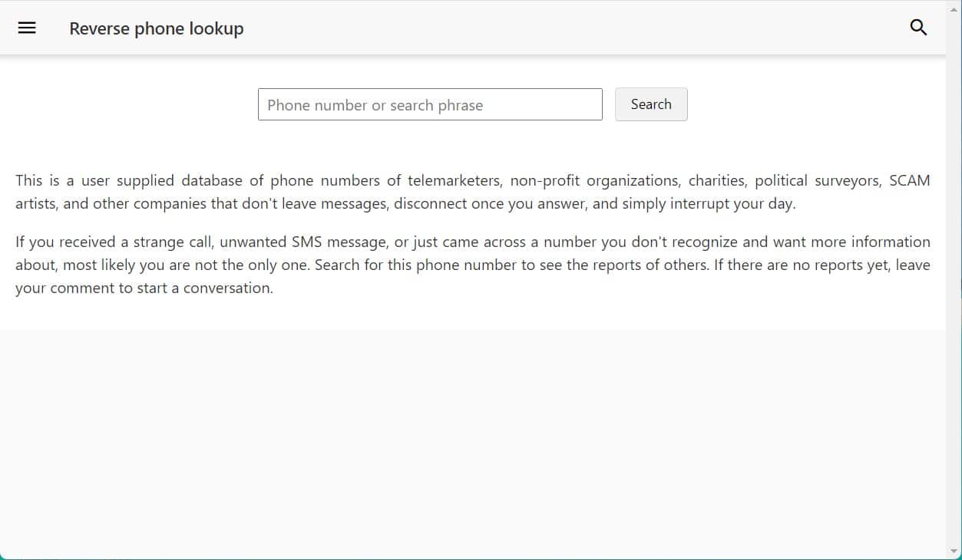Screen dimensions: 962x560
Task: Focus the phone number search field
Action: pos(430,105)
